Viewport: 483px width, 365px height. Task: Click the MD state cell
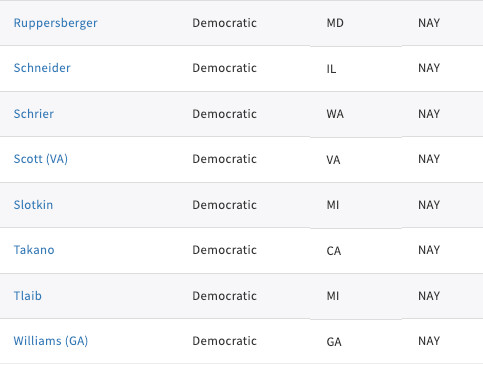(x=335, y=23)
